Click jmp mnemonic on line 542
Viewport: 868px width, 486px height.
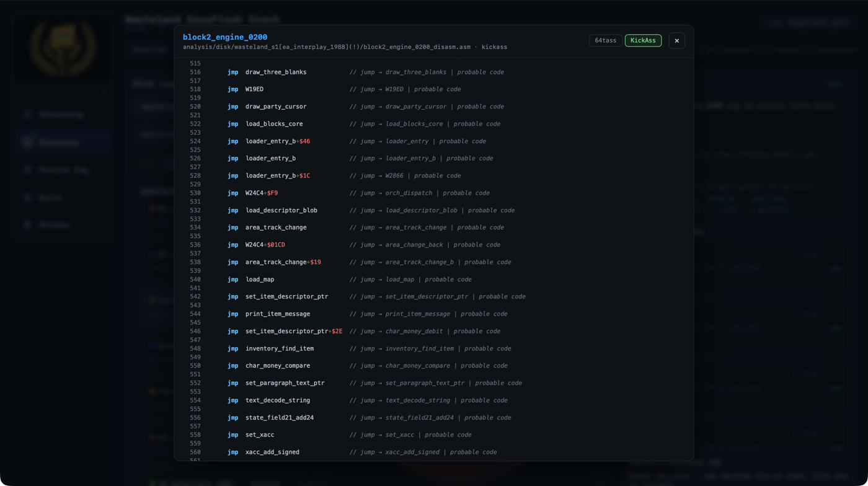coord(232,296)
